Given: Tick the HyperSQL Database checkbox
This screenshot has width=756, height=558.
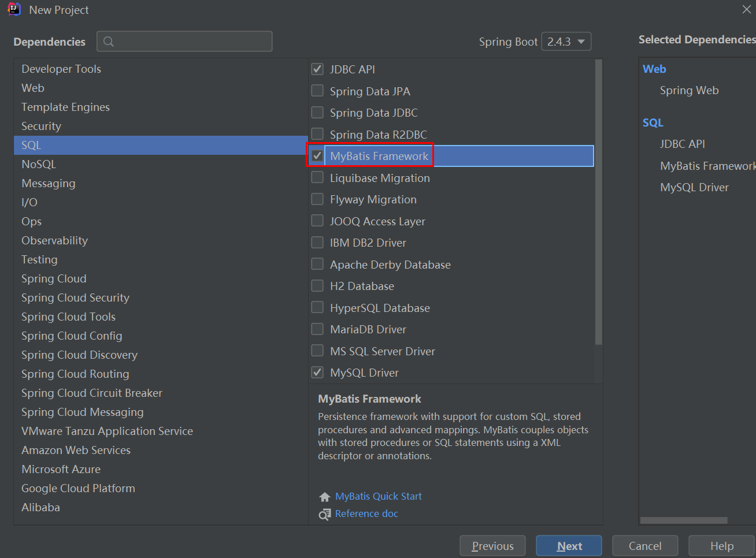Looking at the screenshot, I should coord(317,308).
